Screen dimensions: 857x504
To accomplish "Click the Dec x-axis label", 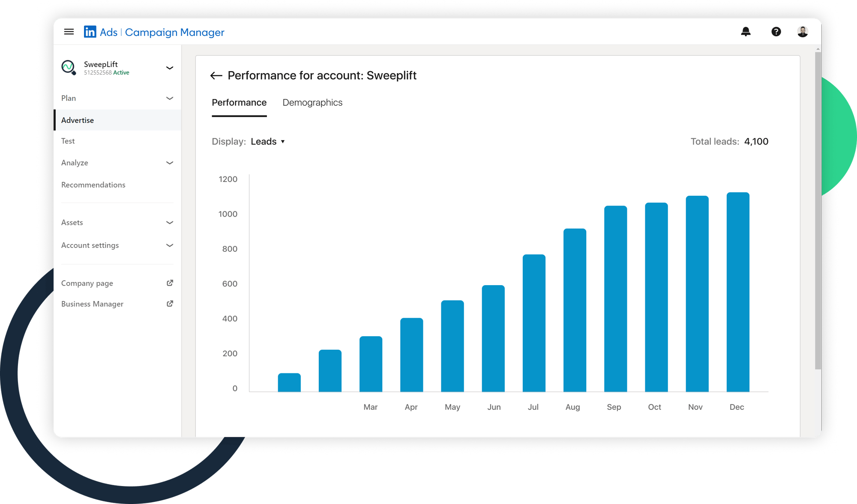I will tap(737, 407).
